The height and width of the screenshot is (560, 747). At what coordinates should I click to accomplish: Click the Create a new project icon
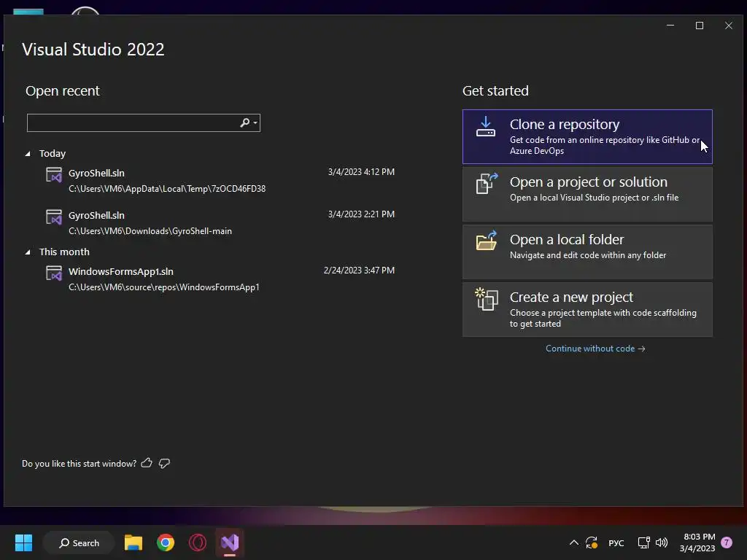487,299
